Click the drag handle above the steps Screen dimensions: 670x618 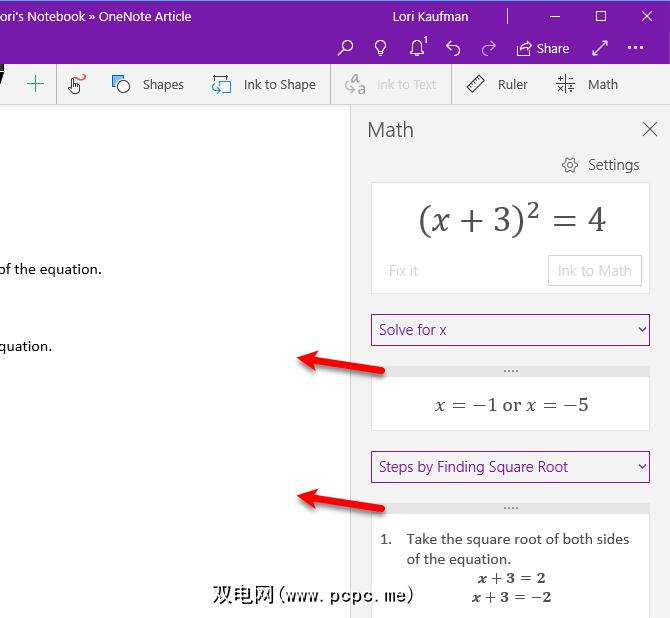click(511, 508)
